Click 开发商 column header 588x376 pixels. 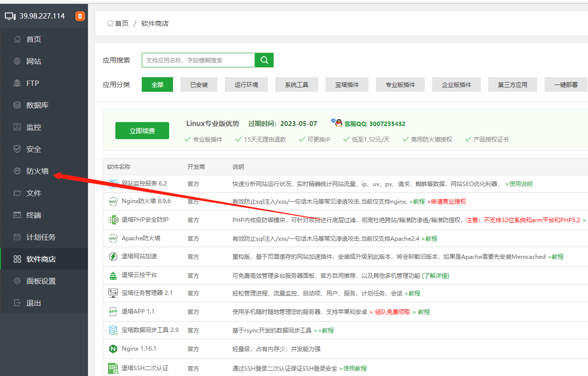click(x=196, y=167)
